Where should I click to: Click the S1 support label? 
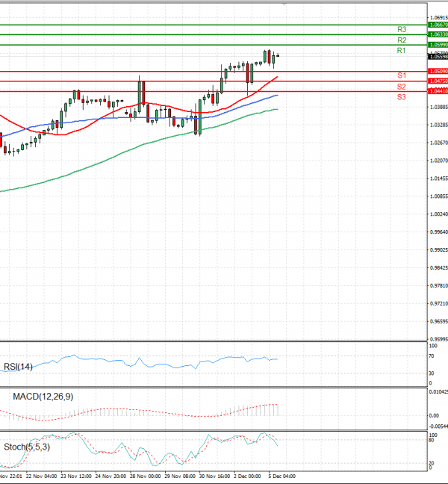point(401,76)
